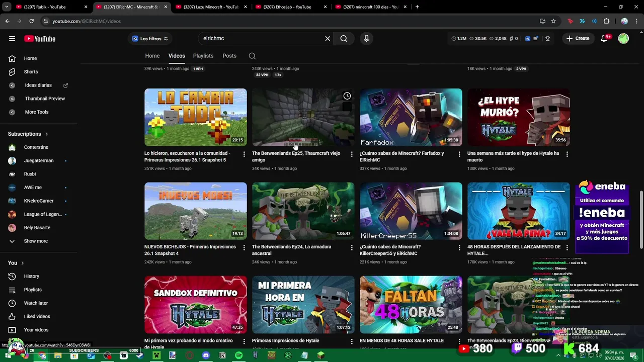Switch to the Luzu Minecraft browser tab
644x362 pixels.
point(210,7)
